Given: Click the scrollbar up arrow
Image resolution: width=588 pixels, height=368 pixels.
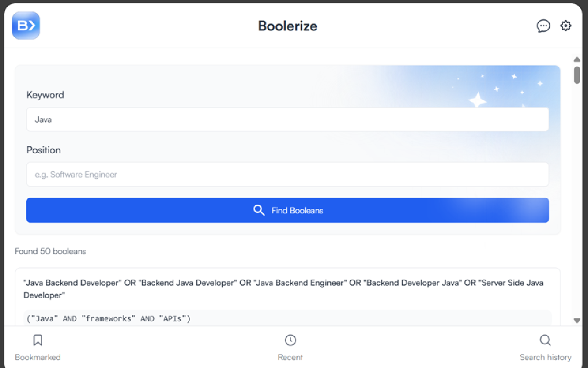Looking at the screenshot, I should click(x=577, y=59).
